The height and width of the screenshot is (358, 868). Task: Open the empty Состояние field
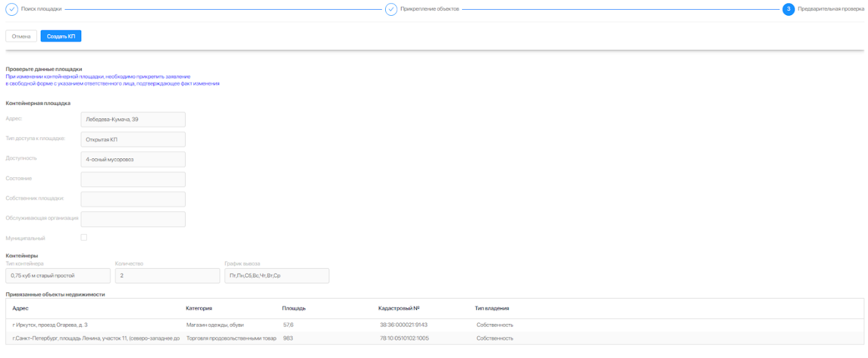132,179
